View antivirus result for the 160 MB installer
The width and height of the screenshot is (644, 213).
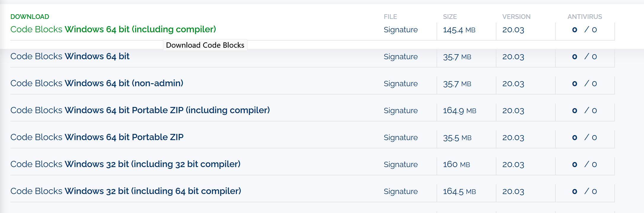click(x=584, y=164)
